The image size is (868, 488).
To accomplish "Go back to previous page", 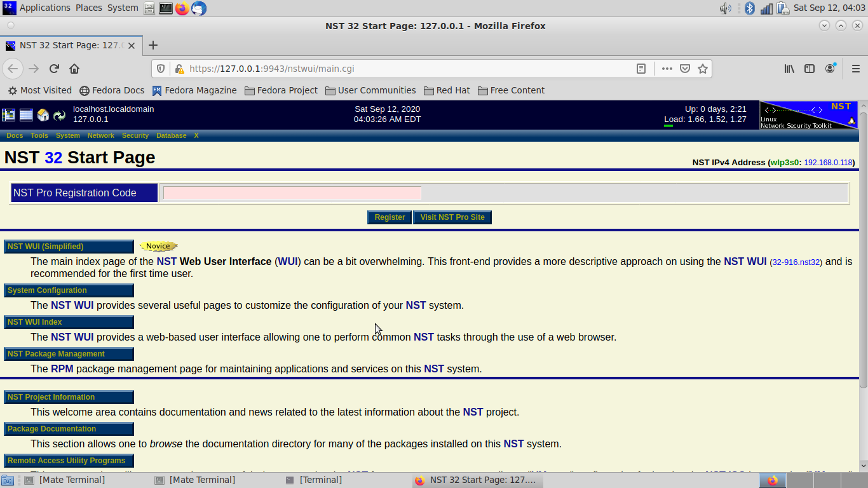I will (13, 69).
